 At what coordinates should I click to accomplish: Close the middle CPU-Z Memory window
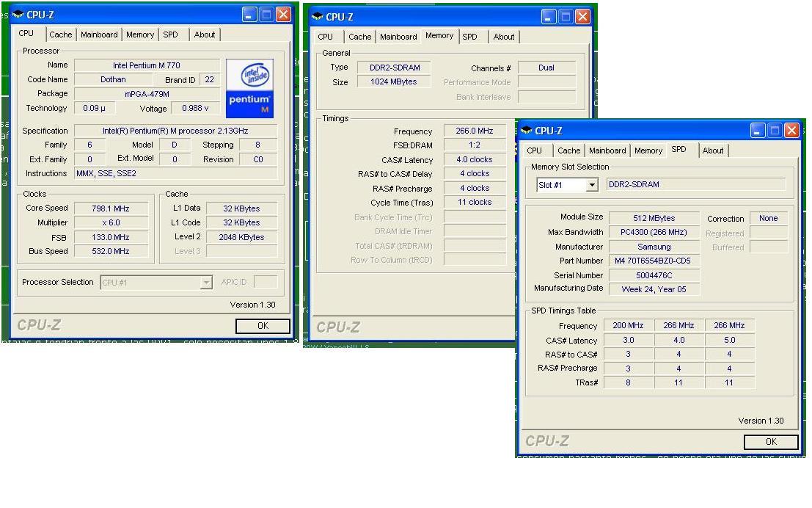[x=582, y=17]
